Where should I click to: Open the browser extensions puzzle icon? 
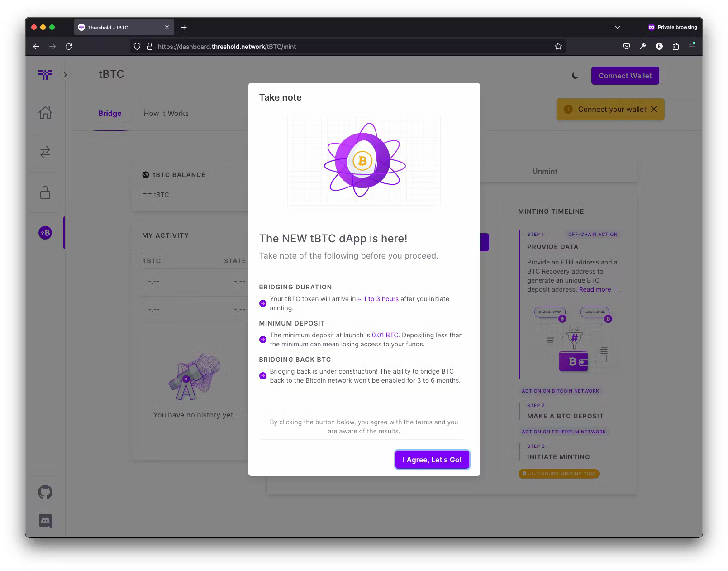tap(676, 46)
